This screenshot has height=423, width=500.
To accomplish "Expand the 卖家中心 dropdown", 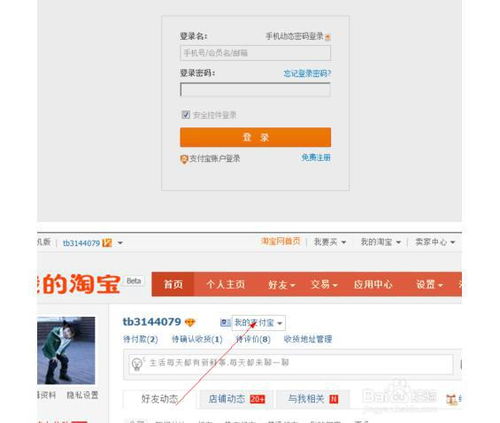I will click(x=435, y=242).
